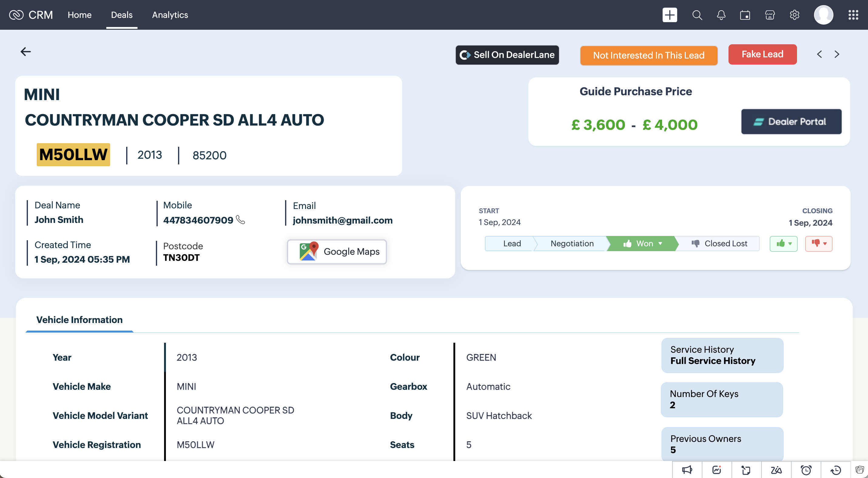Click the Vehicle Registration value M50LLW

coord(195,445)
